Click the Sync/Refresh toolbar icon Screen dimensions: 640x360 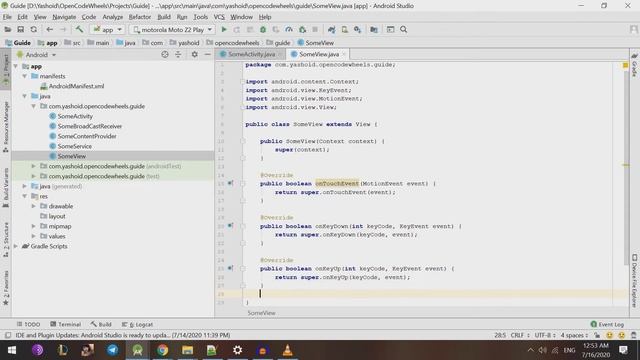tap(33, 29)
